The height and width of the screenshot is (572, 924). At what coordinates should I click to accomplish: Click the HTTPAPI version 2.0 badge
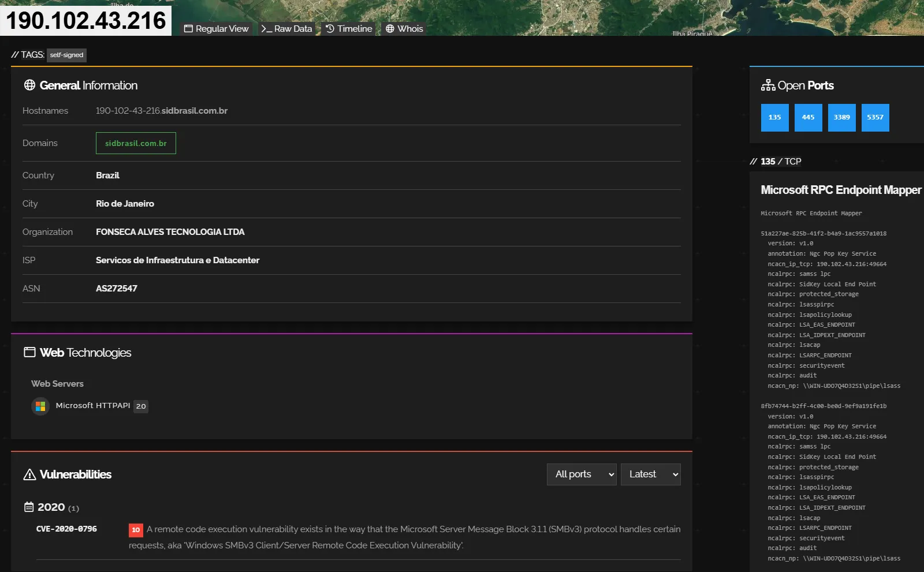141,406
